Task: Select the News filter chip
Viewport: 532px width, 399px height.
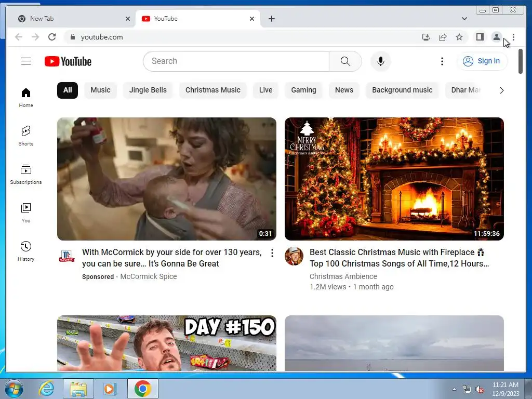Action: (x=344, y=90)
